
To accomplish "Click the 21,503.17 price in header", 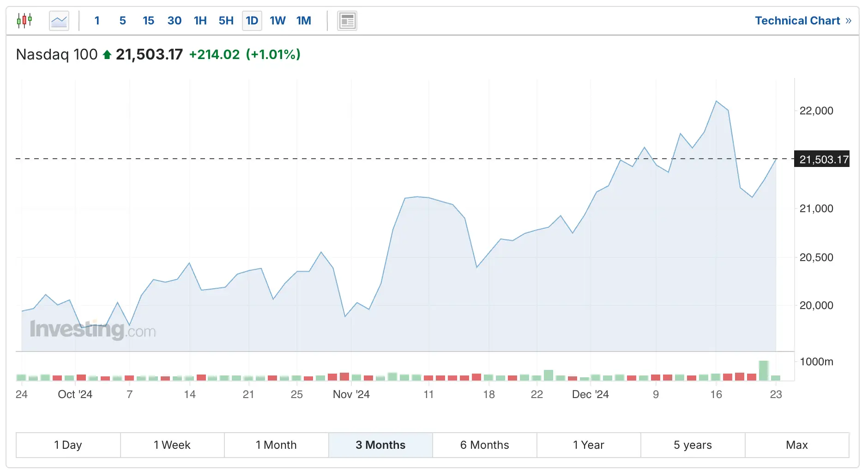I will pyautogui.click(x=149, y=54).
